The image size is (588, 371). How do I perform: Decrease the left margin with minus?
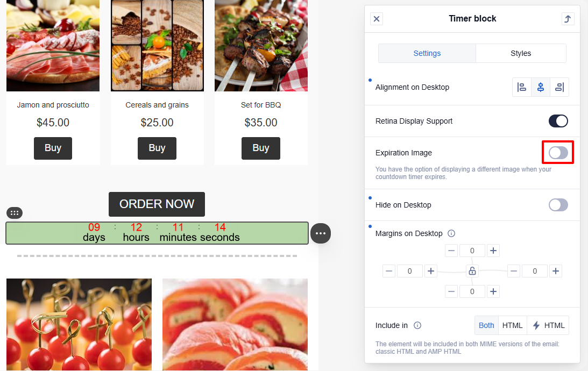pos(389,270)
